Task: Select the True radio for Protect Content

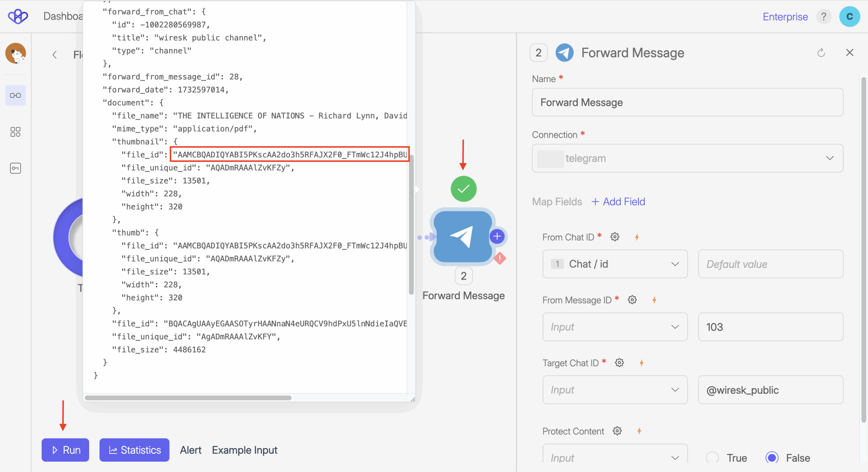Action: tap(712, 458)
